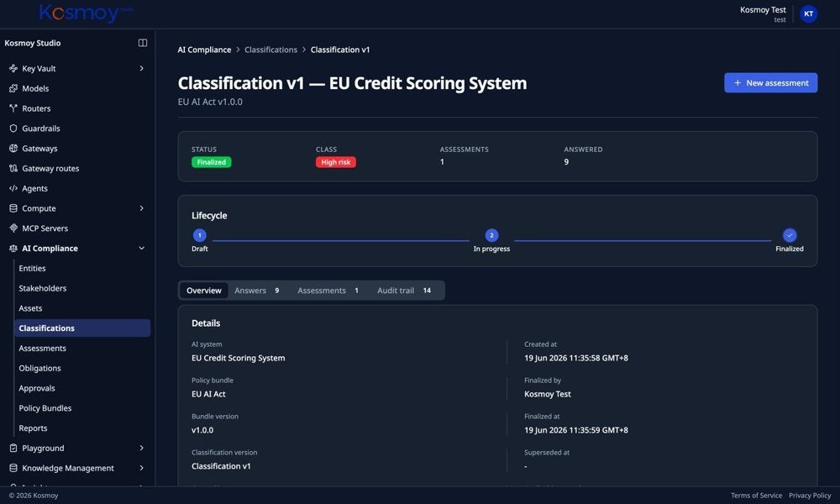This screenshot has width=840, height=504.
Task: Click Finalized at '19 Jun 2026 11:35:59 GMT+8'
Action: 576,430
